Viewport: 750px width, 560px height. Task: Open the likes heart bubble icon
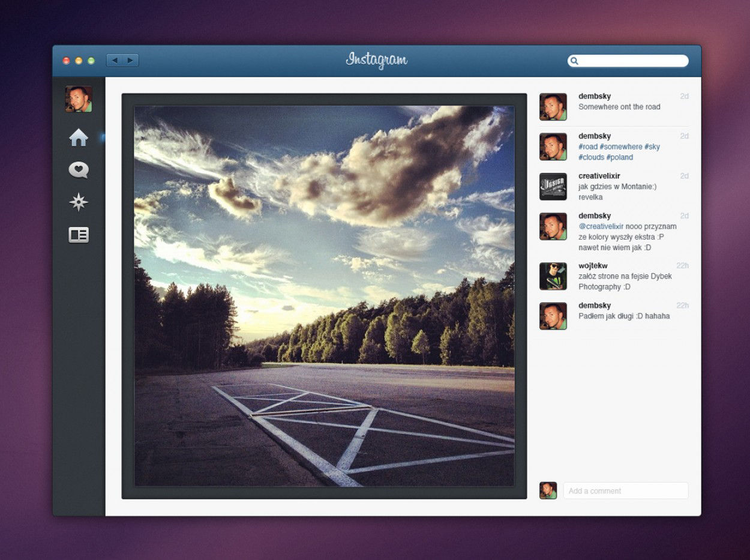79,170
